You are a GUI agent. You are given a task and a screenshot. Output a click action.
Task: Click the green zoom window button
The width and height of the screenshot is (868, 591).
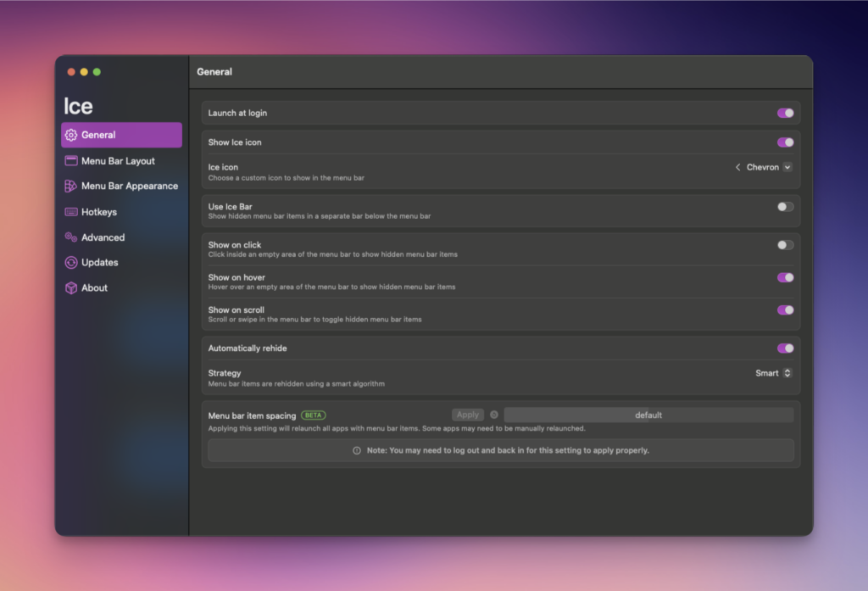97,72
